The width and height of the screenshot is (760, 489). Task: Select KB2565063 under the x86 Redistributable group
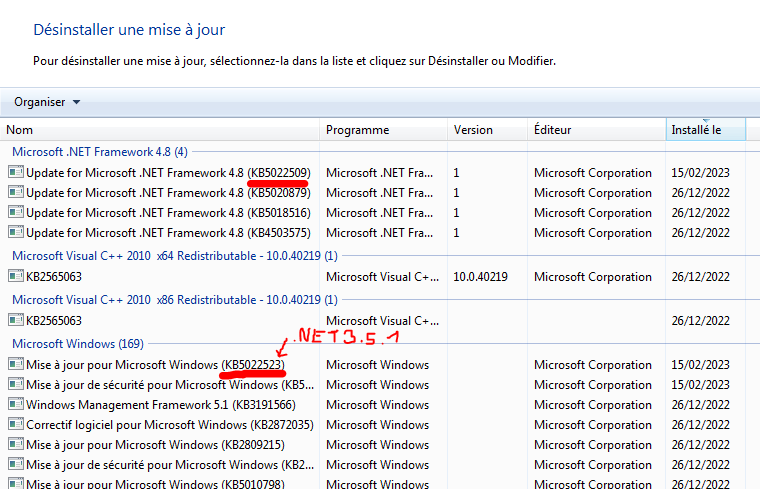[54, 320]
